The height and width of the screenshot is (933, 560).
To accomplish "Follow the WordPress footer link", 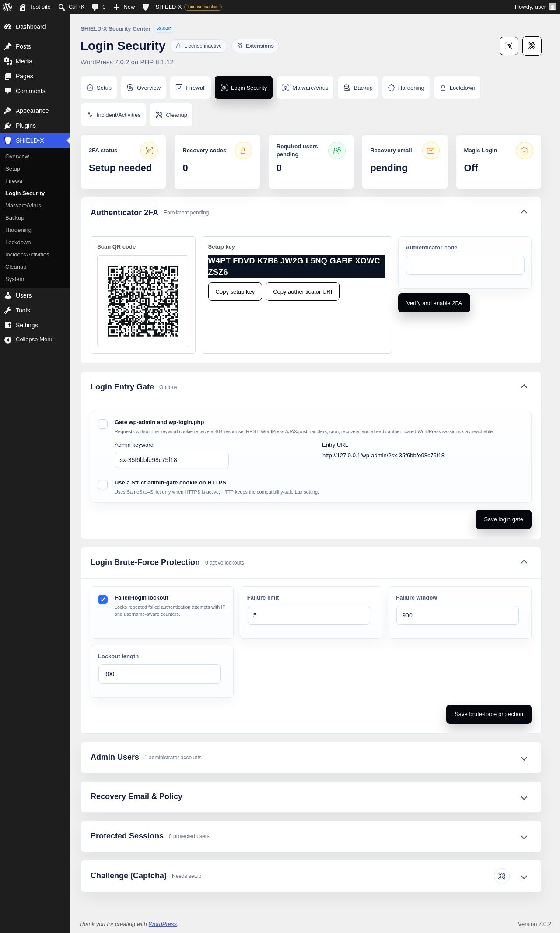I will pyautogui.click(x=163, y=924).
